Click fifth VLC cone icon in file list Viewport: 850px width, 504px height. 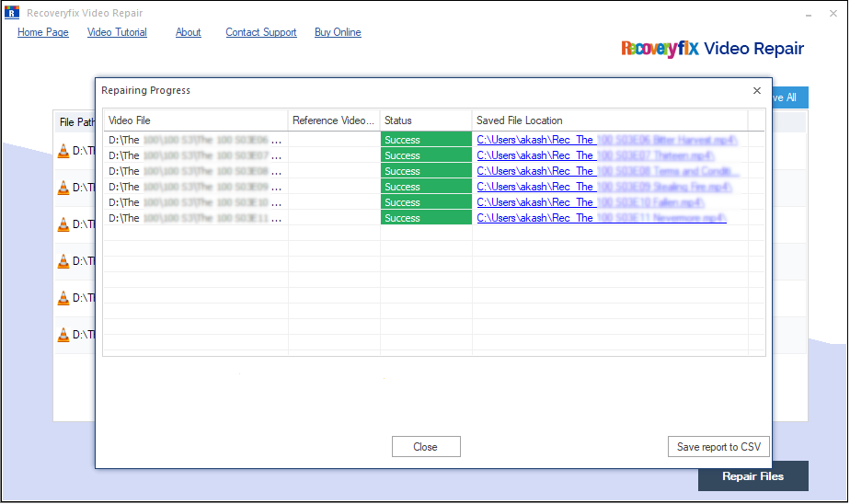coord(63,298)
